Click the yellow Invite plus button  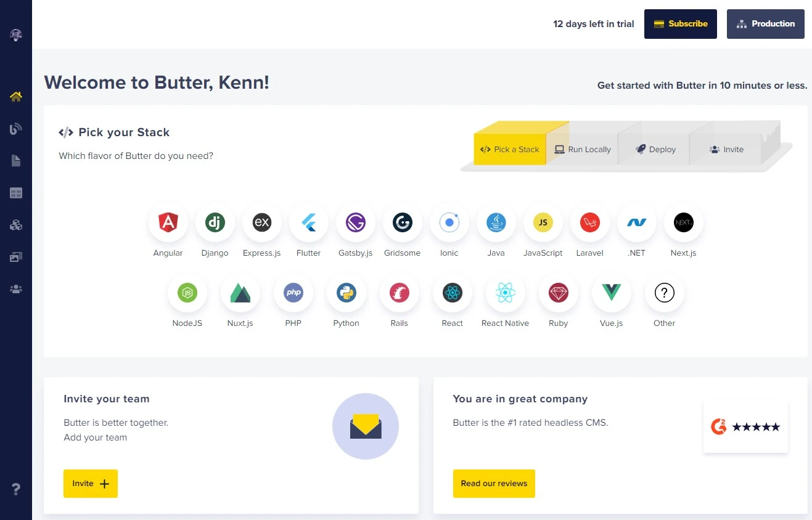91,484
